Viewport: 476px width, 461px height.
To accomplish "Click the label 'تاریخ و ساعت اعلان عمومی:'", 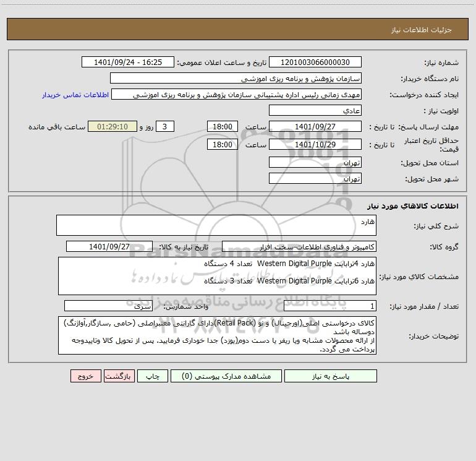I will (x=222, y=62).
